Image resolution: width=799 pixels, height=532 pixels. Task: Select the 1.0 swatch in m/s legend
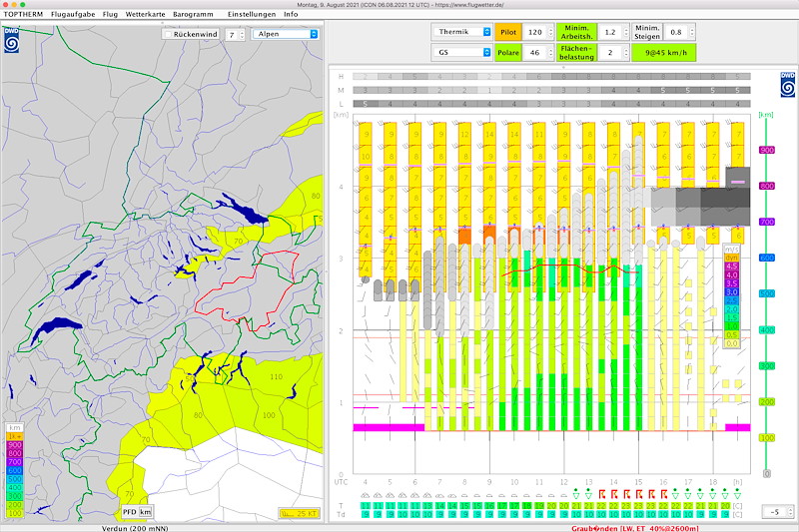tap(732, 326)
